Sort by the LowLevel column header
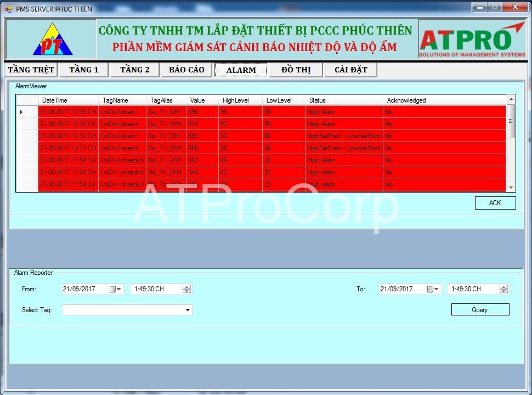This screenshot has height=395, width=532. pyautogui.click(x=284, y=100)
